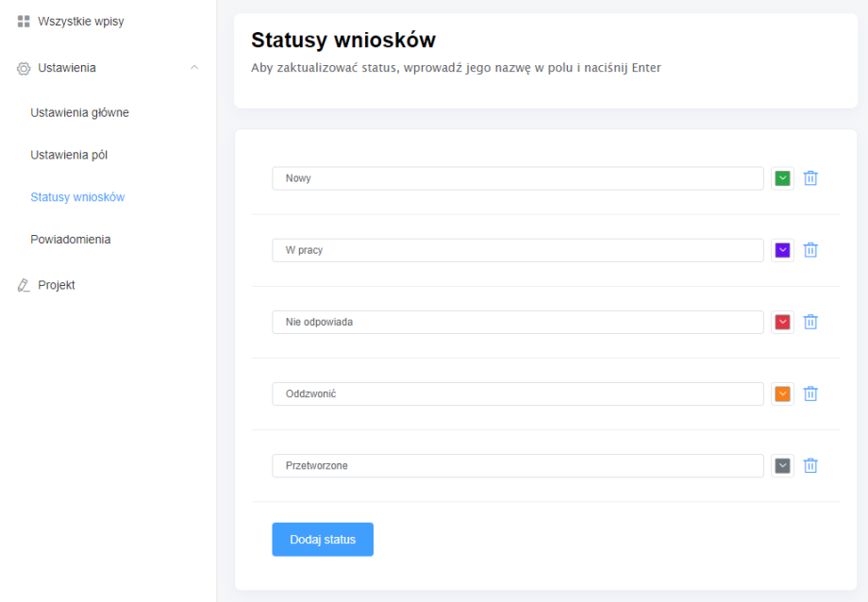Open purple color dropdown for "W pracy"
This screenshot has width=868, height=602.
[782, 250]
